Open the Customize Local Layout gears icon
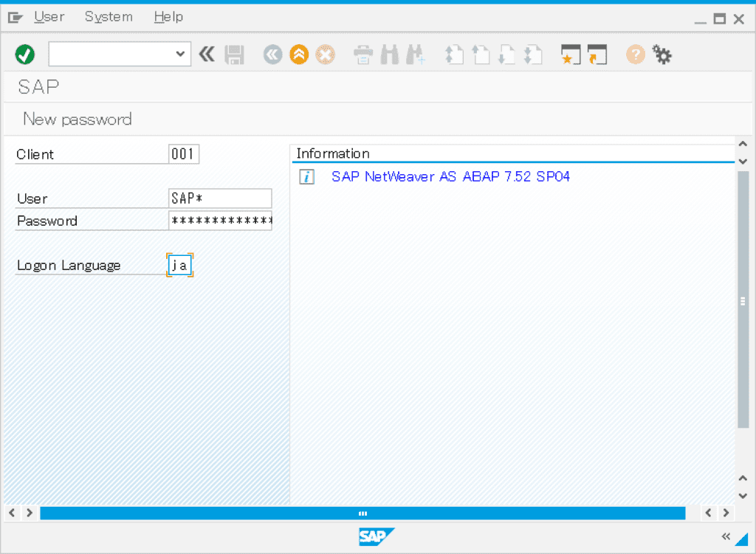 coord(662,55)
